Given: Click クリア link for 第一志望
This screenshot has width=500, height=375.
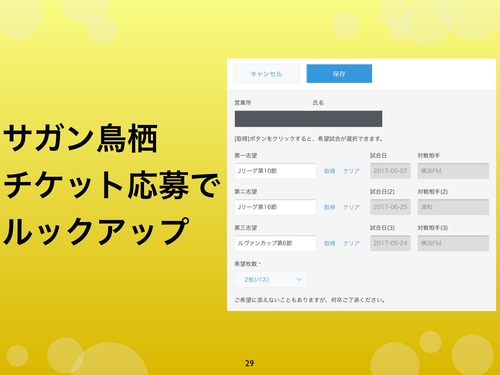Looking at the screenshot, I should tap(351, 171).
